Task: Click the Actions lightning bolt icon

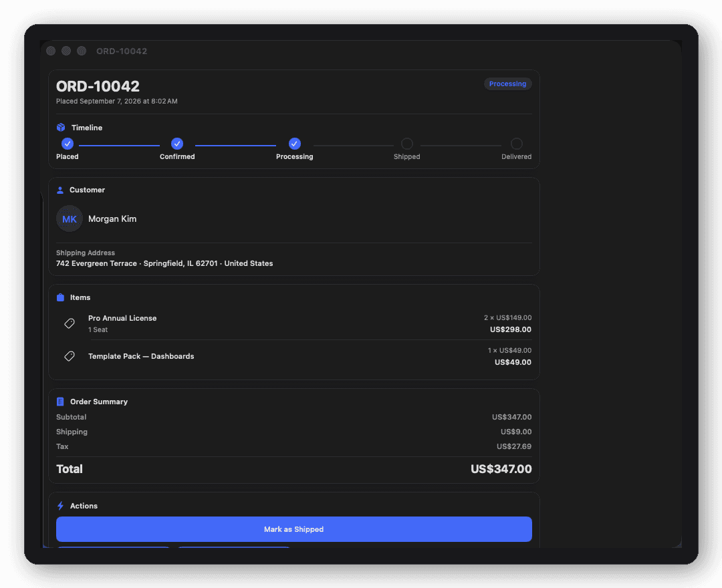Action: [x=60, y=506]
